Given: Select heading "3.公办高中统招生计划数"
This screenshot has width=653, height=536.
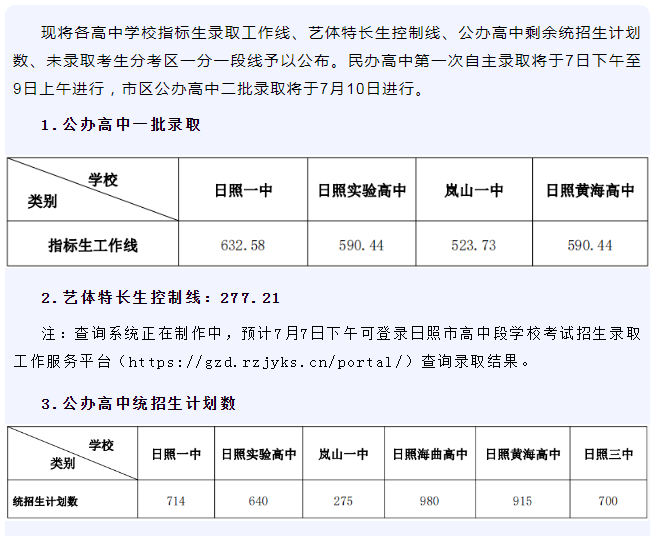Looking at the screenshot, I should (138, 403).
